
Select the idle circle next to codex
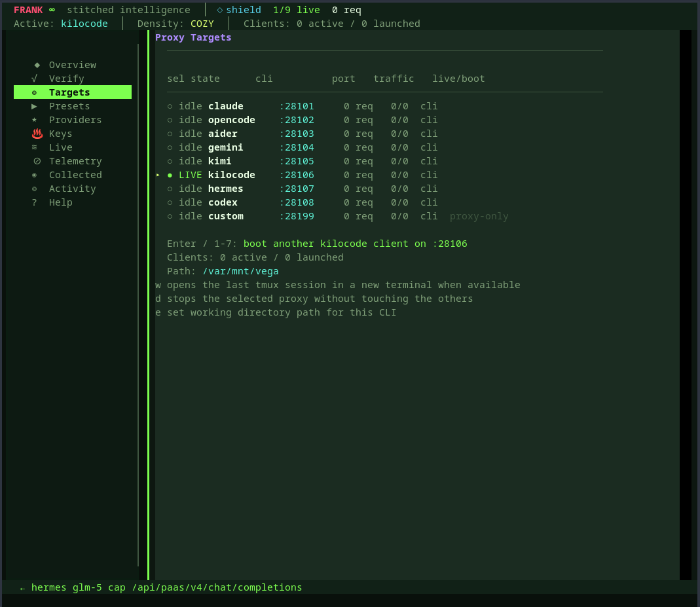[x=170, y=202]
